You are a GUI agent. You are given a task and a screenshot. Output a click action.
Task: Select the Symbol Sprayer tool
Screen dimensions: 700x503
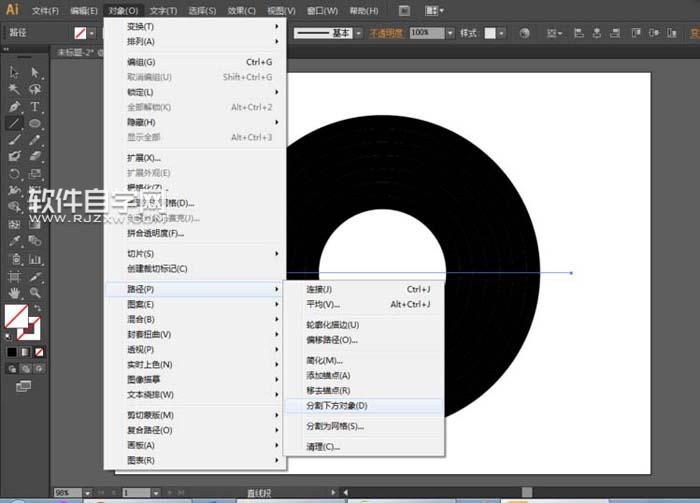pyautogui.click(x=14, y=259)
